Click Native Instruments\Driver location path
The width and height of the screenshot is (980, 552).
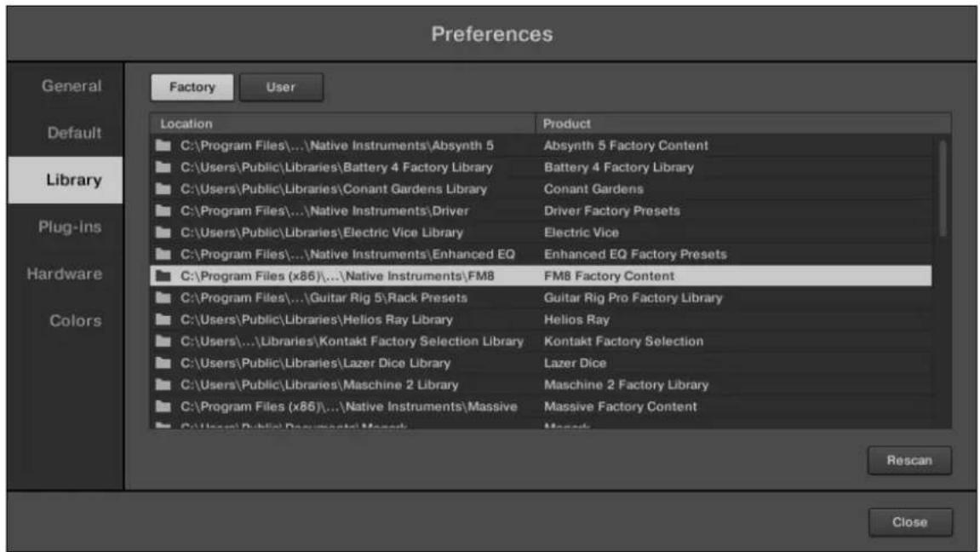[x=324, y=210]
